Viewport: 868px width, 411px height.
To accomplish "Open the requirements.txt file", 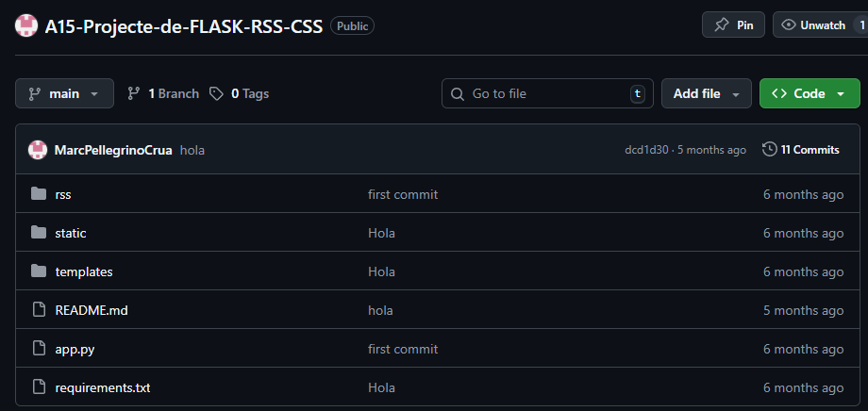I will tap(103, 387).
